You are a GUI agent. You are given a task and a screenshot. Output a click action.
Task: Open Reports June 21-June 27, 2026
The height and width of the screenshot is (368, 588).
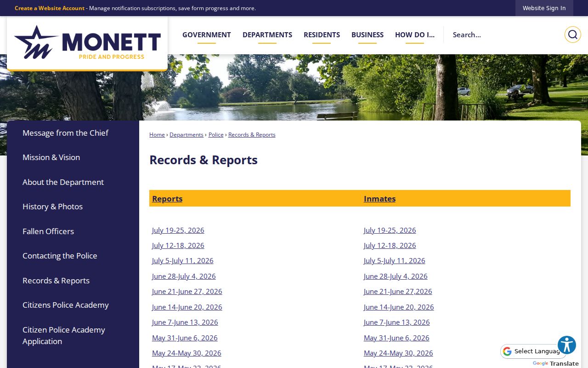[x=187, y=292]
